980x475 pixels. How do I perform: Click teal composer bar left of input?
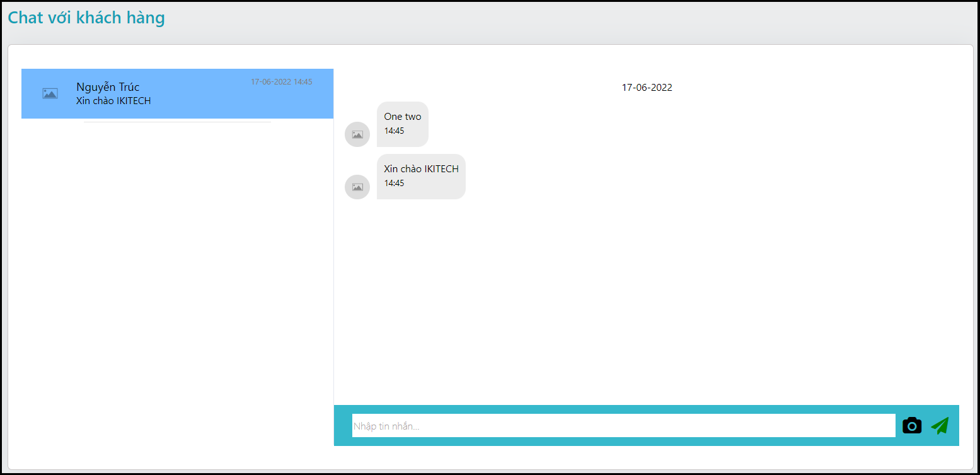(x=343, y=426)
